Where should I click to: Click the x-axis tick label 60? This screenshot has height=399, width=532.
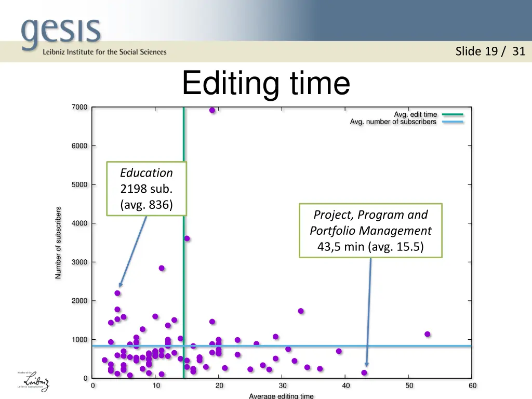click(472, 386)
